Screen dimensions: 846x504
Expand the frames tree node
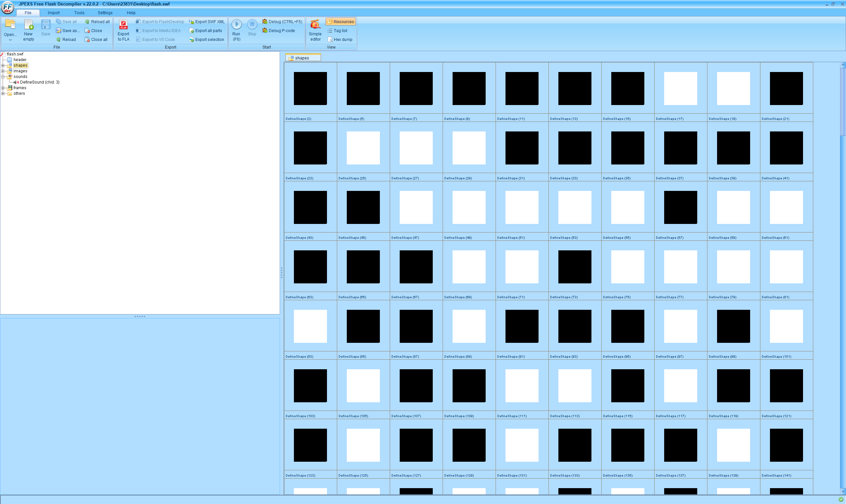3,88
